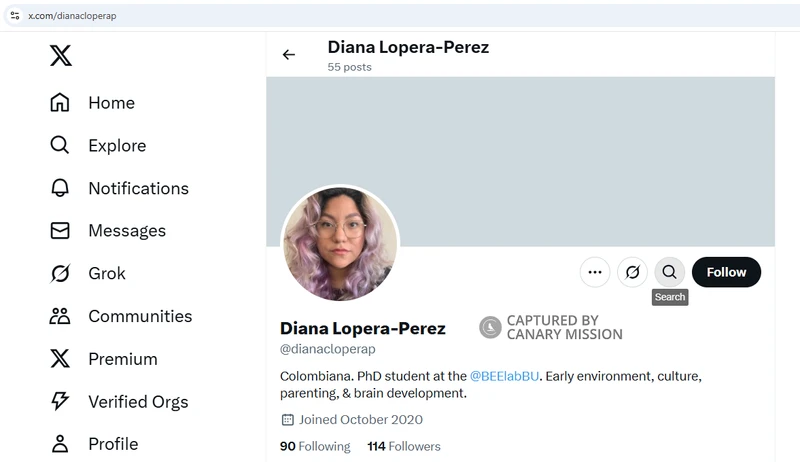Click the Search profile posts button
Screen dimensions: 800x462
coord(669,272)
